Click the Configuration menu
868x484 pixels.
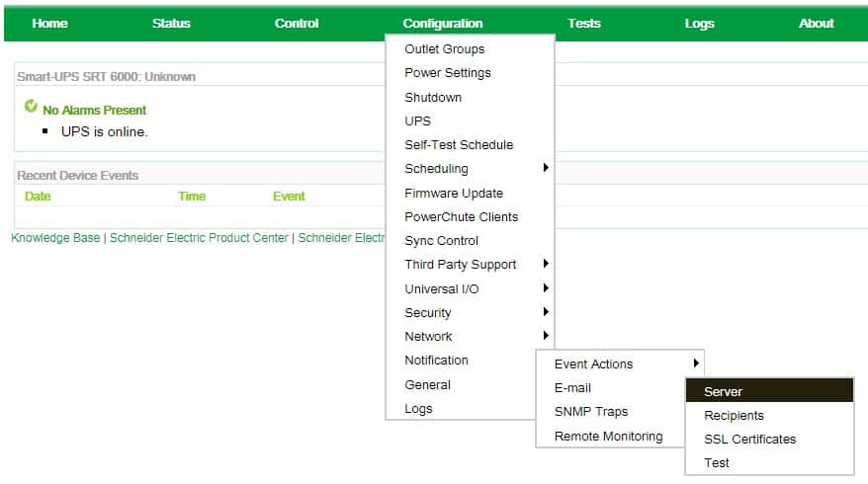click(x=443, y=24)
